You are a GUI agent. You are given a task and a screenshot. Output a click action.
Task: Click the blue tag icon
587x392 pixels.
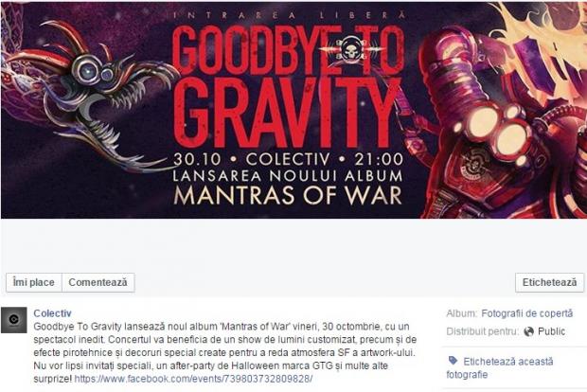[x=453, y=361]
